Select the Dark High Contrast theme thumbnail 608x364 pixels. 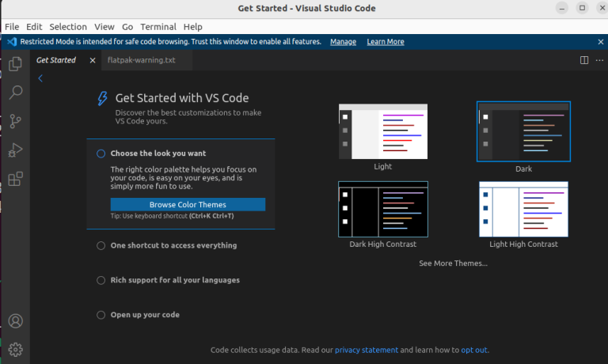(383, 210)
